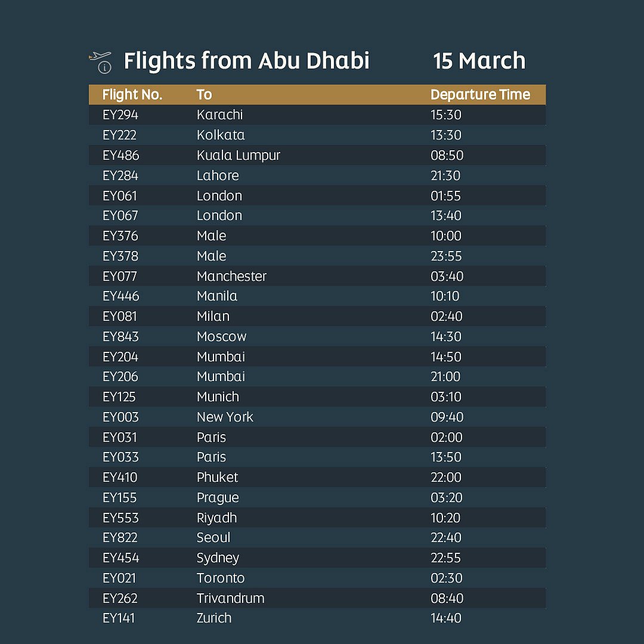Image resolution: width=644 pixels, height=644 pixels.
Task: Select the 09:40 departure time
Action: (x=447, y=417)
